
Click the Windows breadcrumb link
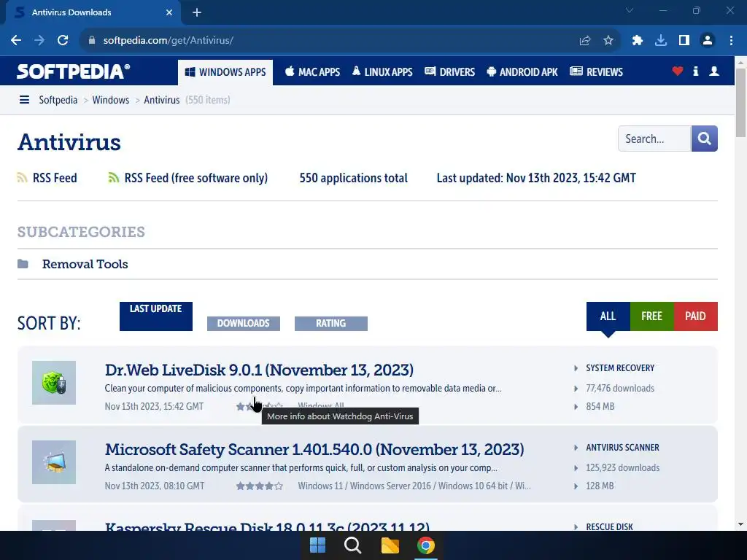coord(111,100)
